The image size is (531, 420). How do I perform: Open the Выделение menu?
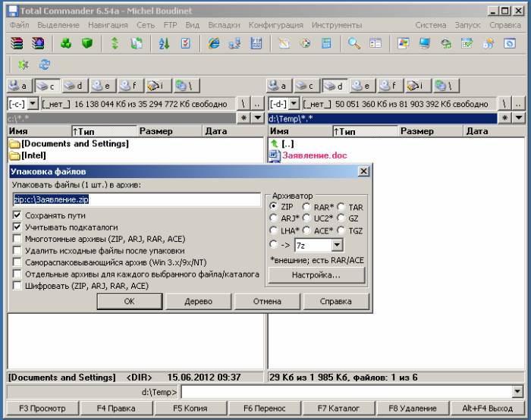58,25
